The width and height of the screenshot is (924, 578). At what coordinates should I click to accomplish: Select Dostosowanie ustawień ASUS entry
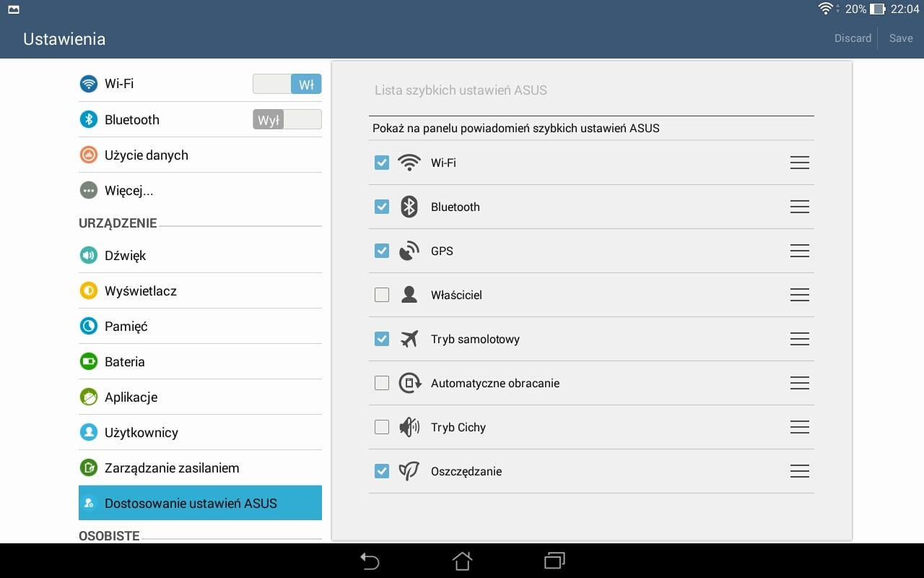pos(200,503)
